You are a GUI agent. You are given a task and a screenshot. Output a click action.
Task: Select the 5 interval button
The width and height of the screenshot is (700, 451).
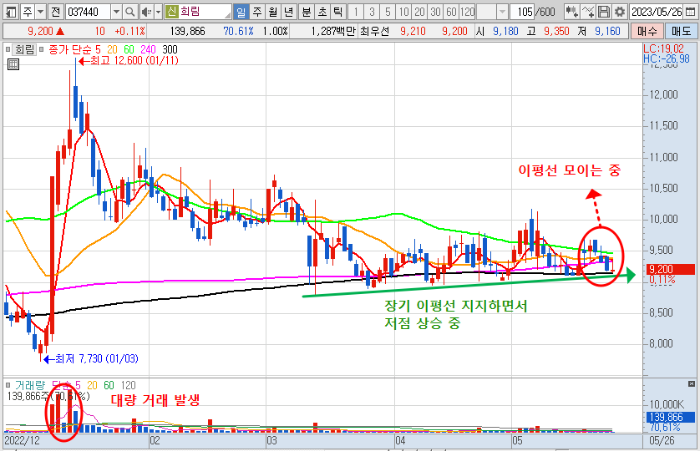[388, 11]
